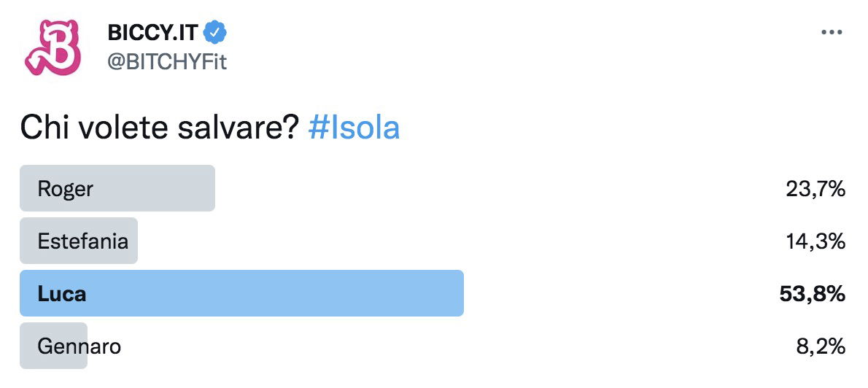
Task: Click the short gray Gennaro result bar
Action: (x=54, y=346)
